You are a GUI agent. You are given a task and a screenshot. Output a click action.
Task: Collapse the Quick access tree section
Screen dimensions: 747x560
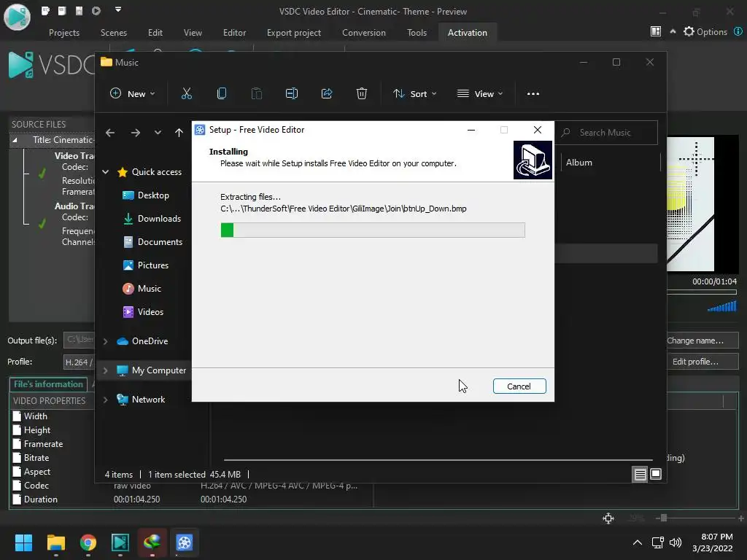[105, 172]
